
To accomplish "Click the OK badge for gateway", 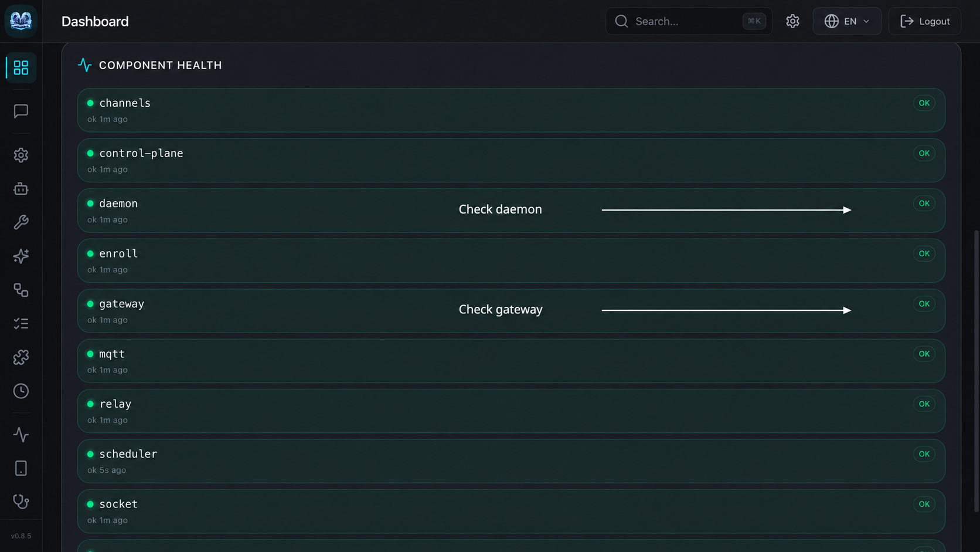I will 924,304.
